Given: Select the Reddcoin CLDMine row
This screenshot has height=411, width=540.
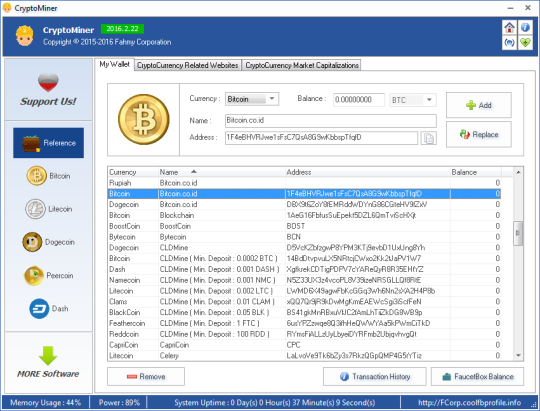Looking at the screenshot, I should pyautogui.click(x=304, y=334).
